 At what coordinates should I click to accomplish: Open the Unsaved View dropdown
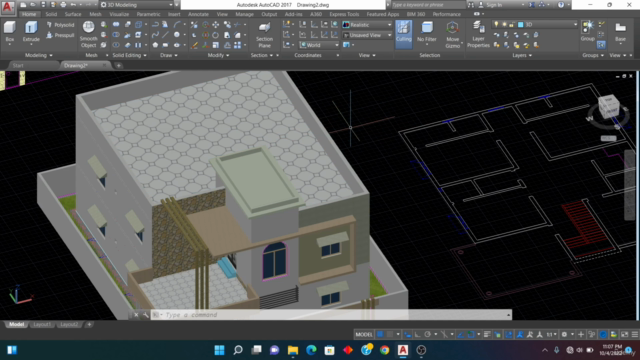coord(367,35)
